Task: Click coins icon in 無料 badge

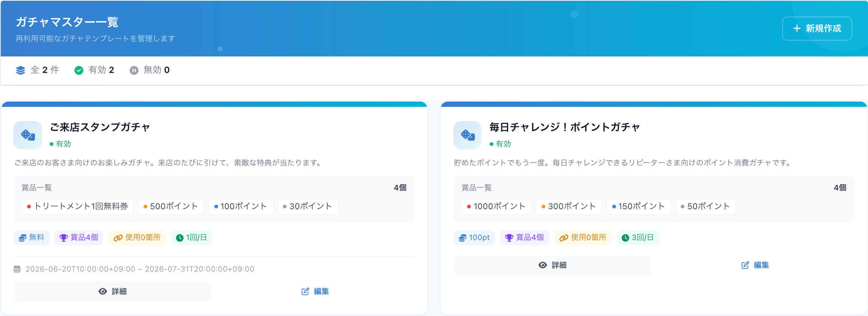Action: pyautogui.click(x=23, y=238)
